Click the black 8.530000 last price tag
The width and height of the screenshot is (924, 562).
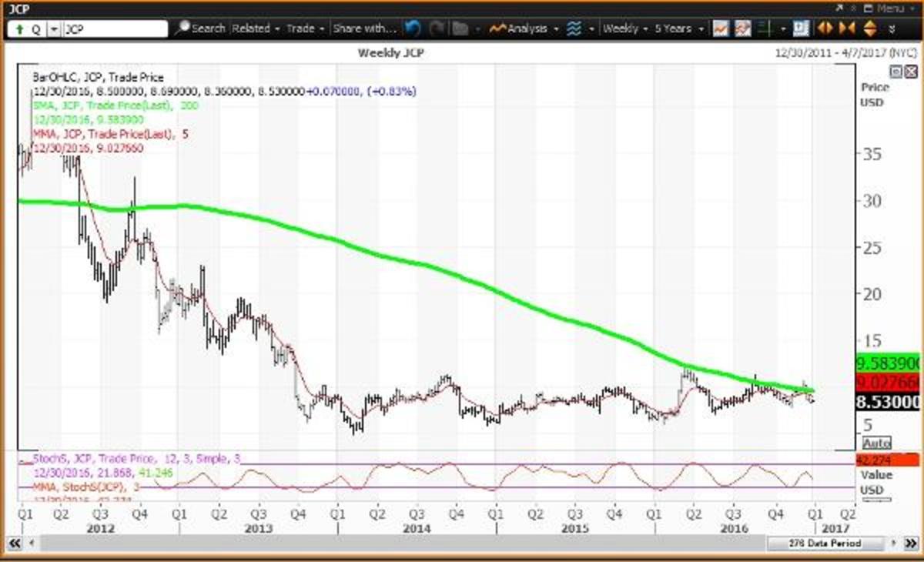click(889, 401)
